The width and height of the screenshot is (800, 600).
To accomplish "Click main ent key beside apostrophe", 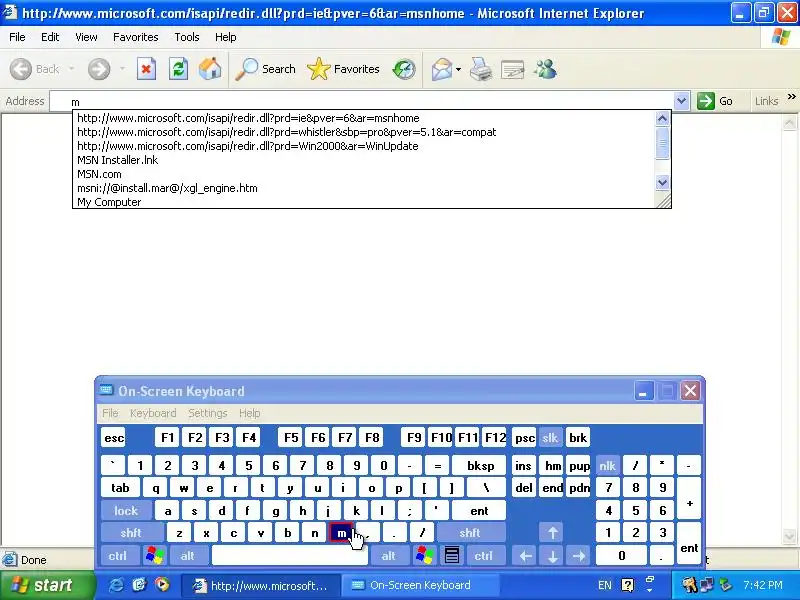I will pyautogui.click(x=479, y=510).
